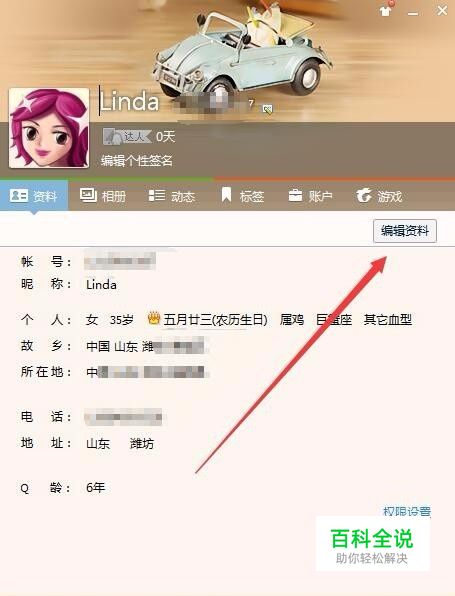This screenshot has height=596, width=455.
Task: Click the 达人 badge icon
Action: coord(127,136)
